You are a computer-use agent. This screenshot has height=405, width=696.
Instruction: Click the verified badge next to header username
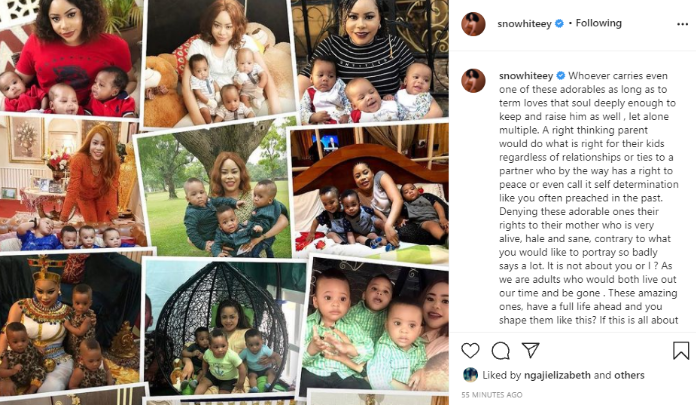pyautogui.click(x=559, y=24)
